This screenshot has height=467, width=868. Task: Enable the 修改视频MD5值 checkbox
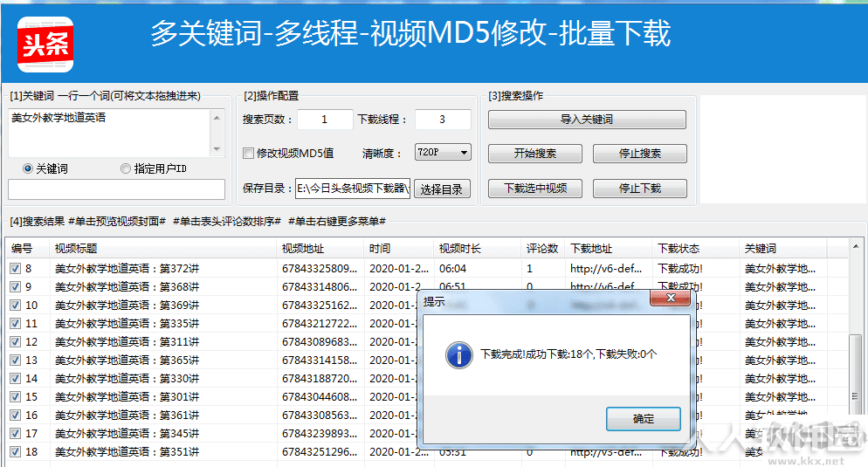(249, 154)
